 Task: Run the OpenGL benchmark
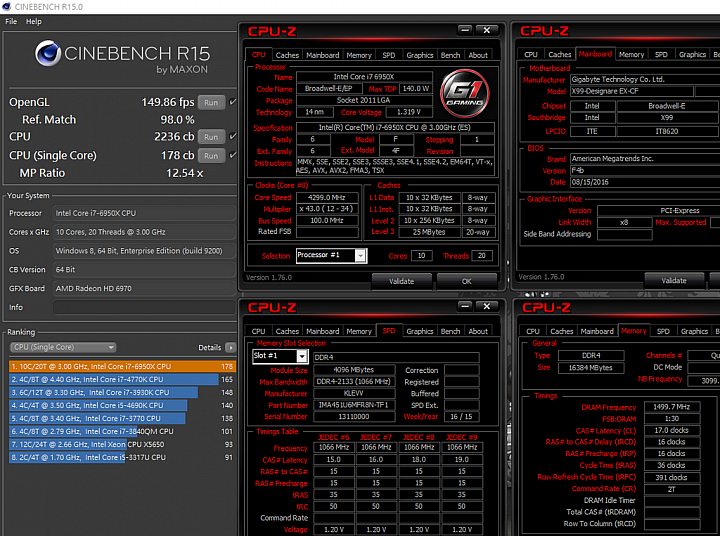coord(211,102)
